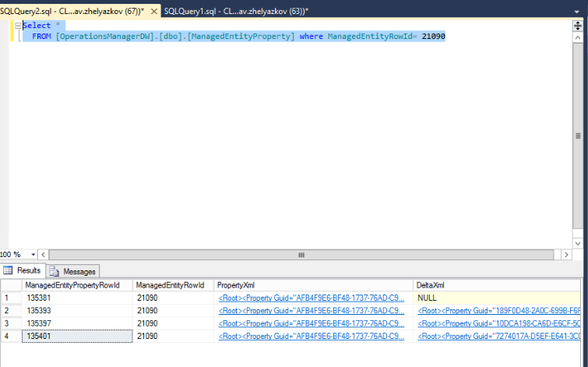This screenshot has height=367, width=588.
Task: Click the horizontal scrollbar right arrow
Action: (568, 255)
